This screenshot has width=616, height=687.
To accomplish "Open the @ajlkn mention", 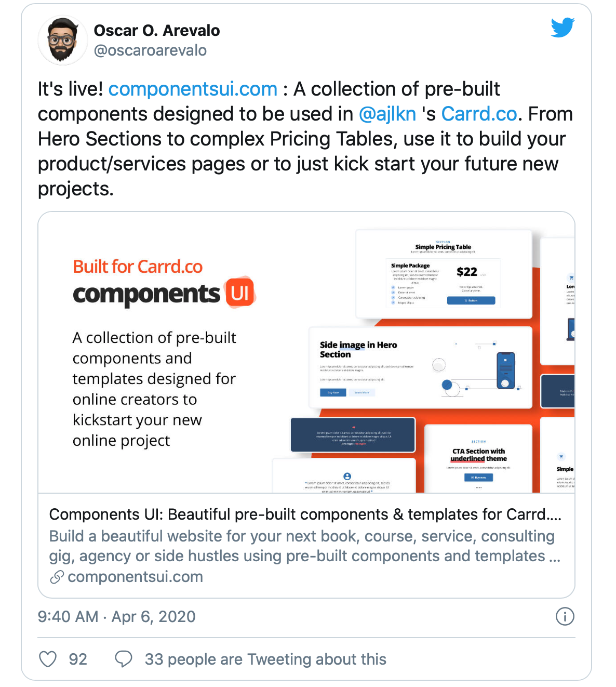I will 387,114.
